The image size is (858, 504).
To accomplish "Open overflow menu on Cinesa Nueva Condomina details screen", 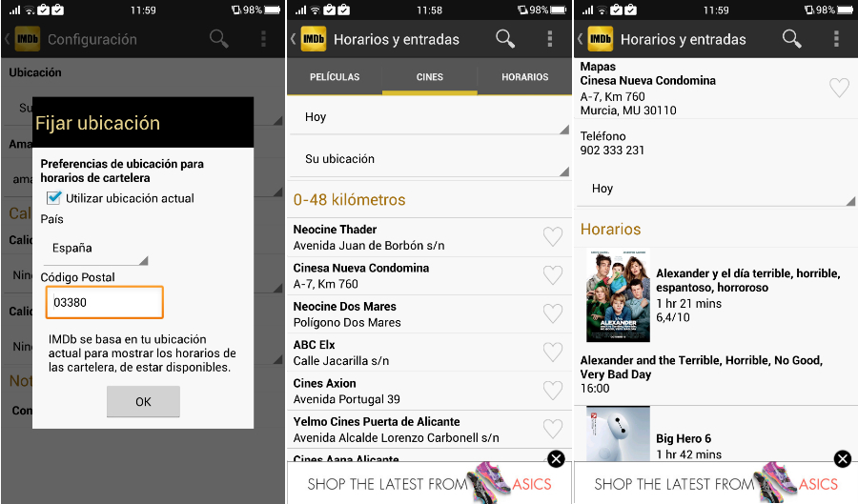I will click(836, 39).
